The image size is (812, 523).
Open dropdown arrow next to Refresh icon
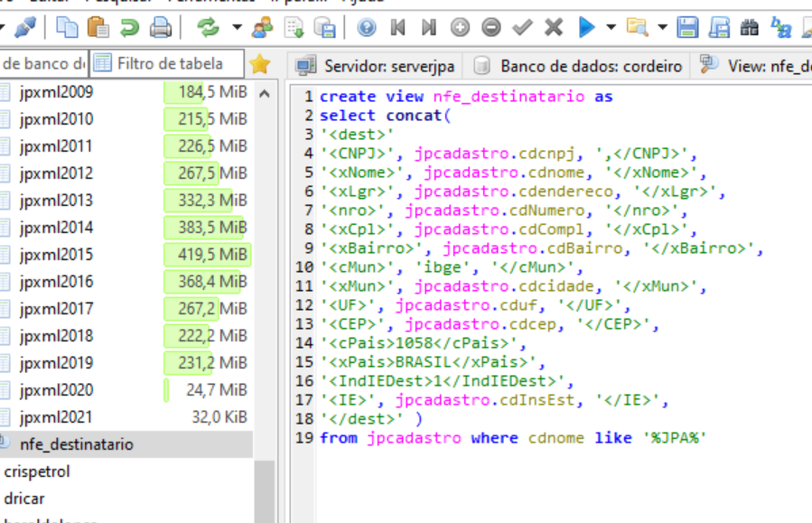236,28
